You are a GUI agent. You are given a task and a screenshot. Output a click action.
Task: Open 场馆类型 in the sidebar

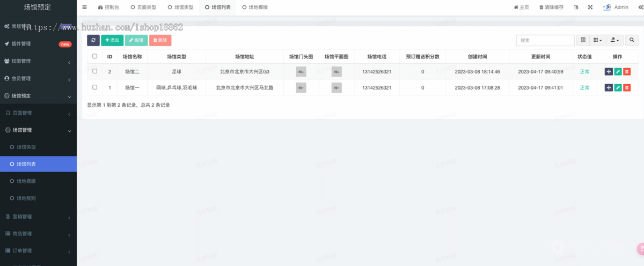coord(38,147)
